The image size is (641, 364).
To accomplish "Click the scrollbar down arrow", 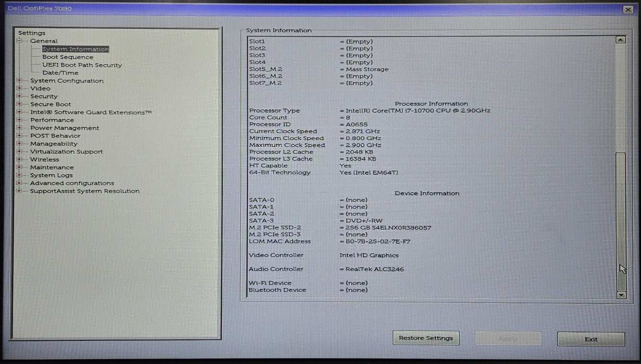I will (620, 295).
